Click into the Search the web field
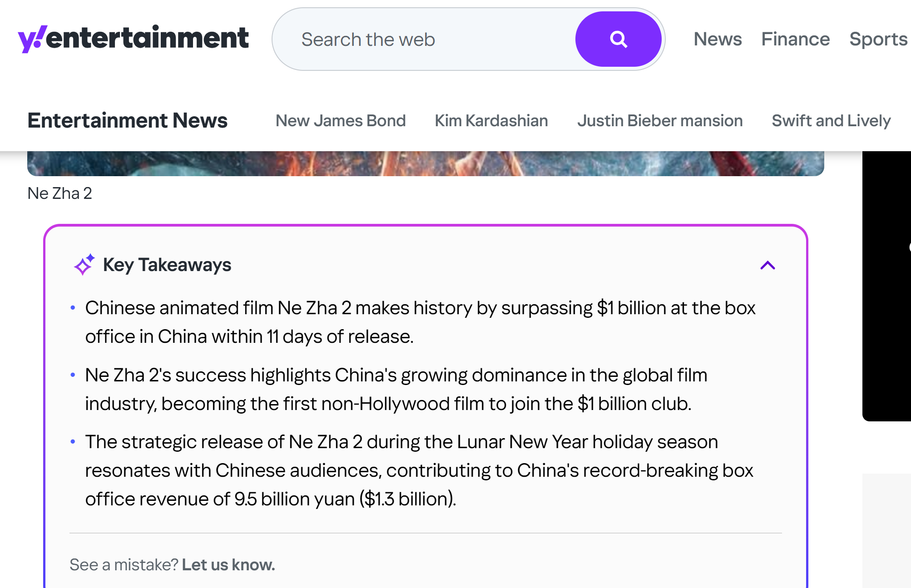The height and width of the screenshot is (588, 911). coord(422,40)
